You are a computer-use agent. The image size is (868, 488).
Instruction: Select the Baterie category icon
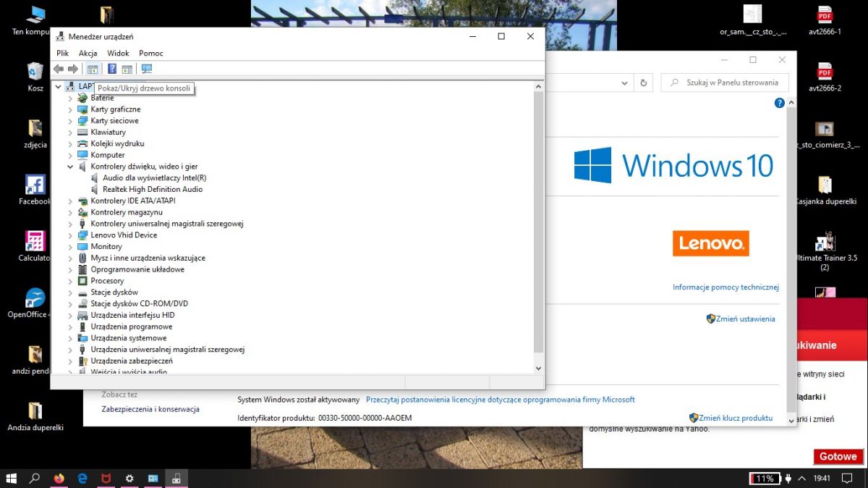click(x=82, y=98)
